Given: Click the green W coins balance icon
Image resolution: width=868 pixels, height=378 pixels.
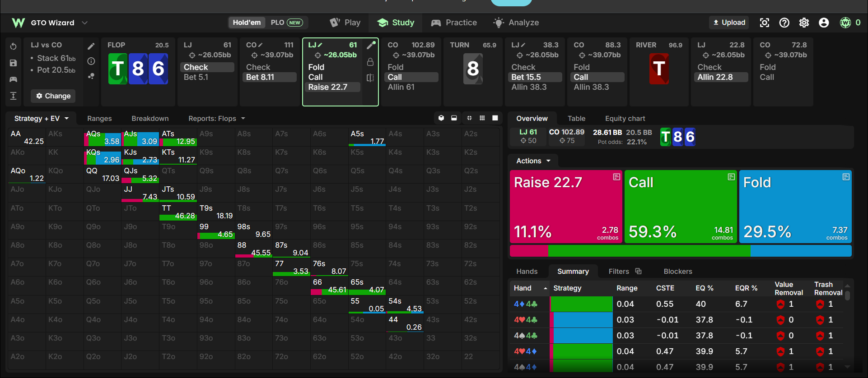Looking at the screenshot, I should [x=845, y=23].
